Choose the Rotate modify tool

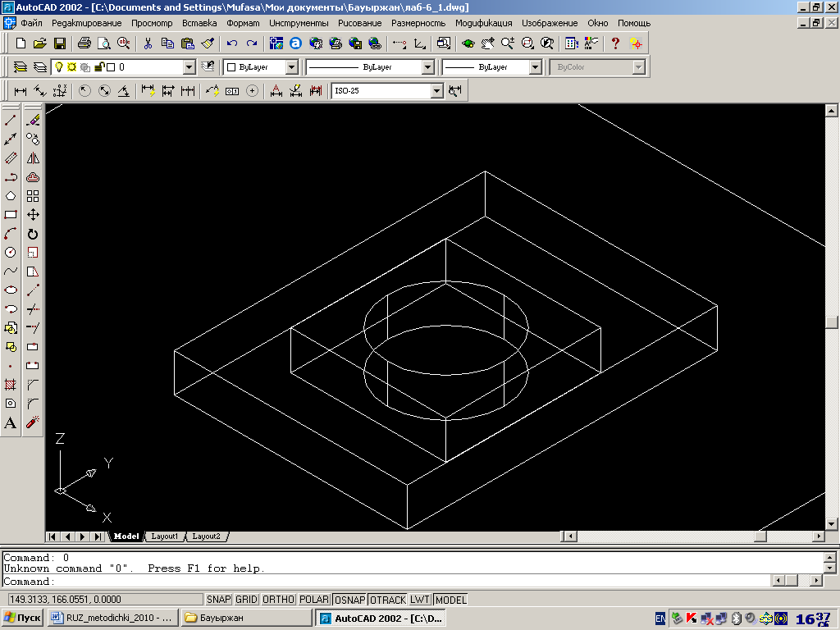point(33,234)
